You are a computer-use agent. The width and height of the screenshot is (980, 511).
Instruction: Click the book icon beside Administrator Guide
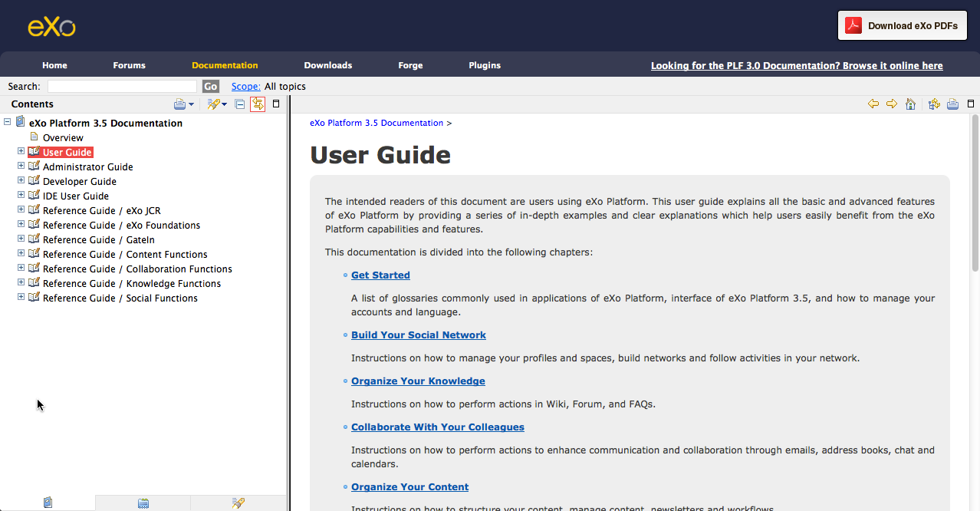point(34,166)
